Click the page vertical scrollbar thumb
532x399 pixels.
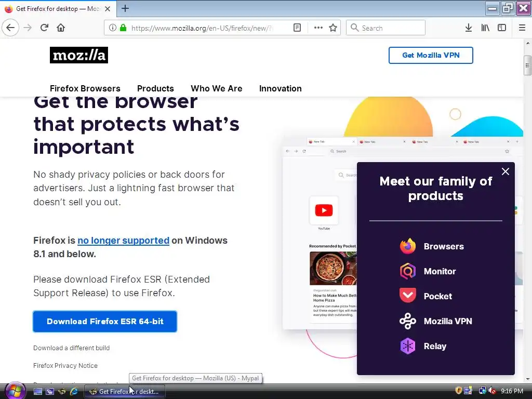coord(527,65)
